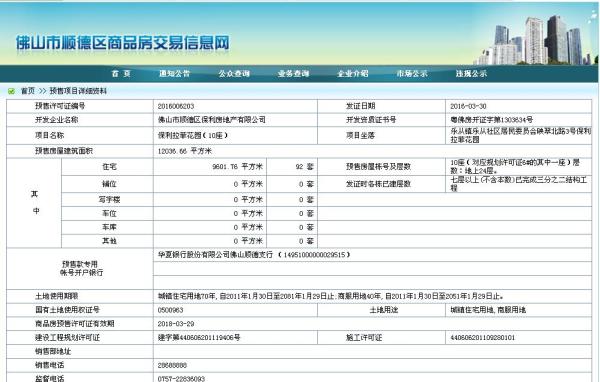
Task: Select the building text starting 10座（对应规划许可证
Action: click(x=515, y=167)
